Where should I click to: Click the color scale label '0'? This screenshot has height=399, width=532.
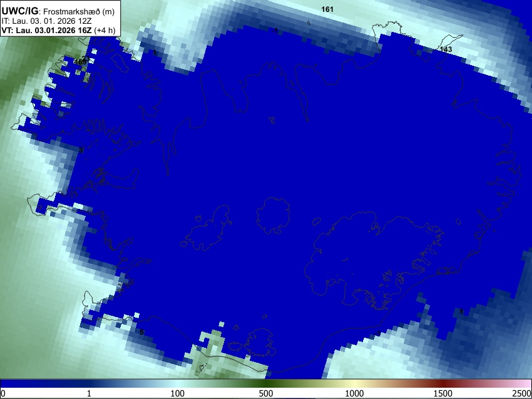click(3, 393)
